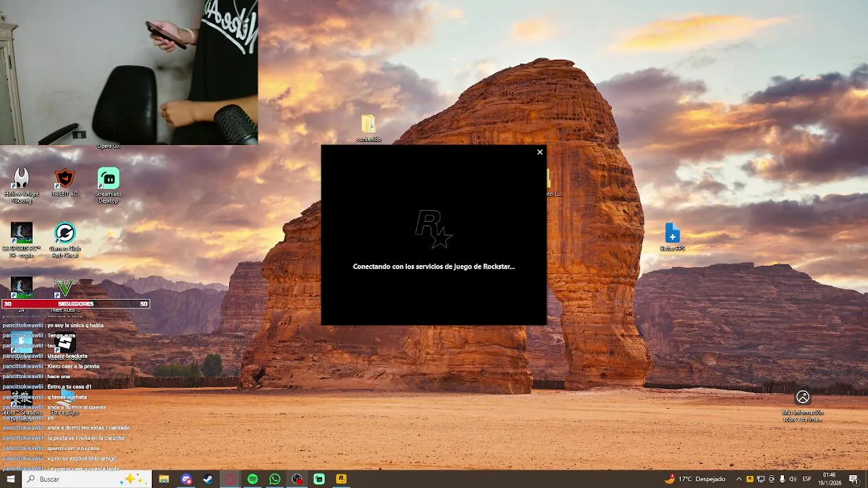Open the contenido folder on desktop
The width and height of the screenshot is (868, 488).
click(368, 127)
